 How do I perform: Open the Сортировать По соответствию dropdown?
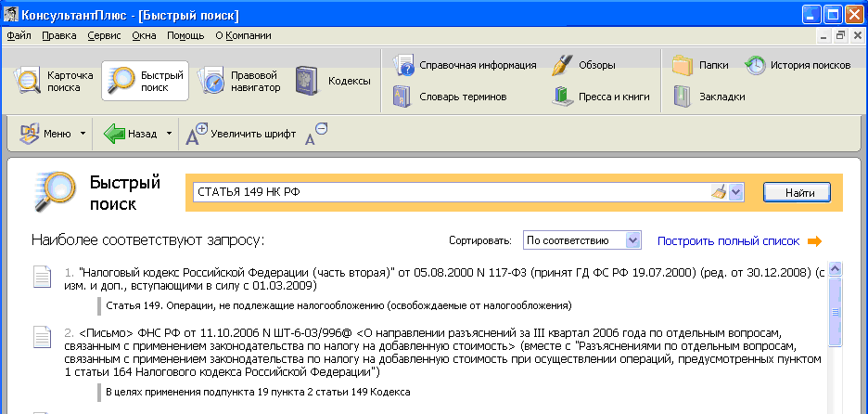(x=581, y=240)
